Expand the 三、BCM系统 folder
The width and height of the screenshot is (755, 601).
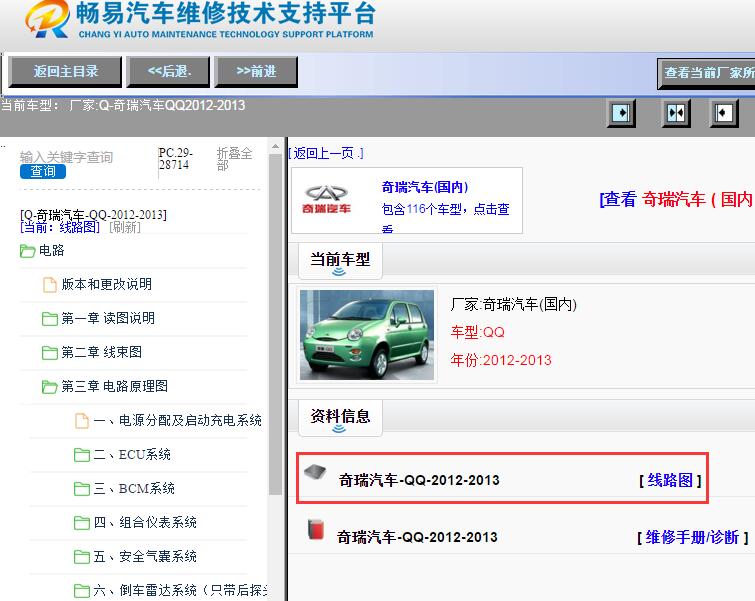[82, 489]
